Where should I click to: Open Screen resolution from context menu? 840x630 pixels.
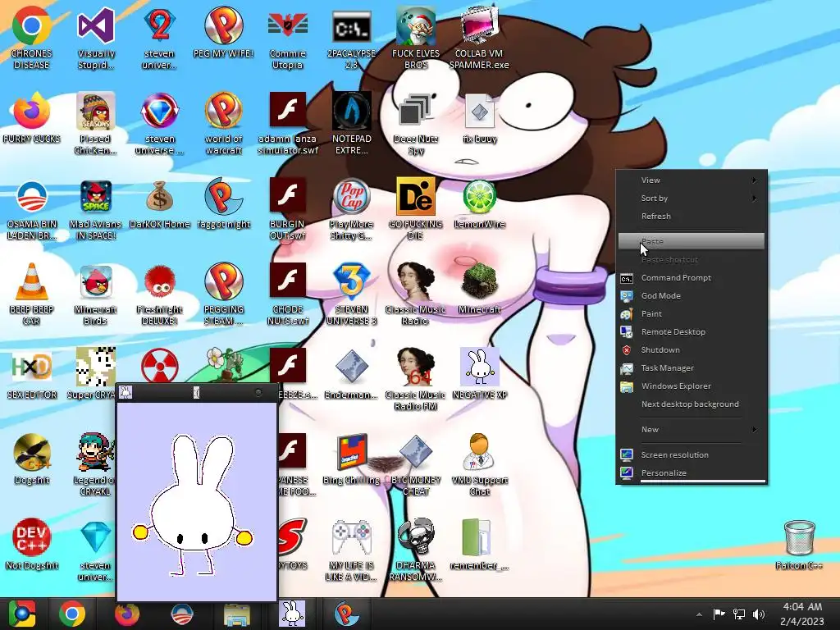(691, 454)
